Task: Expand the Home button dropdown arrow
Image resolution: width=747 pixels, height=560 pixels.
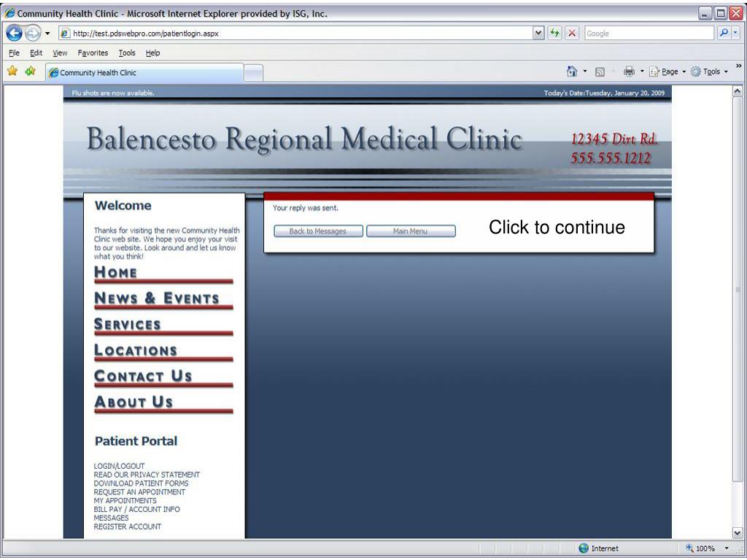Action: 586,72
